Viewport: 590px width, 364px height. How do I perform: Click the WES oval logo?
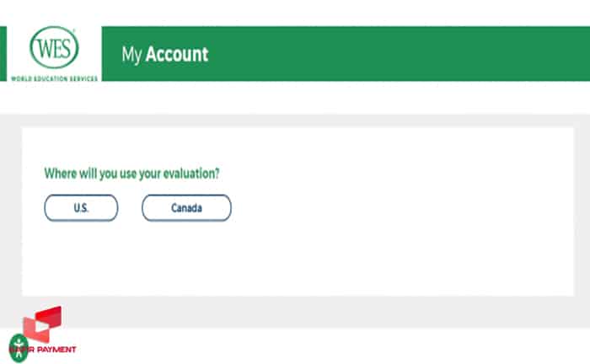pyautogui.click(x=54, y=48)
